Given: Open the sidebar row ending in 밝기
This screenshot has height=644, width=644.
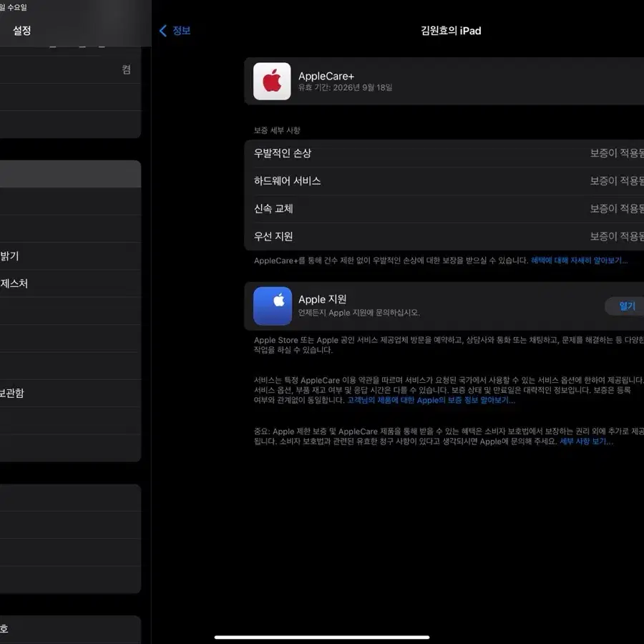Looking at the screenshot, I should (x=70, y=256).
